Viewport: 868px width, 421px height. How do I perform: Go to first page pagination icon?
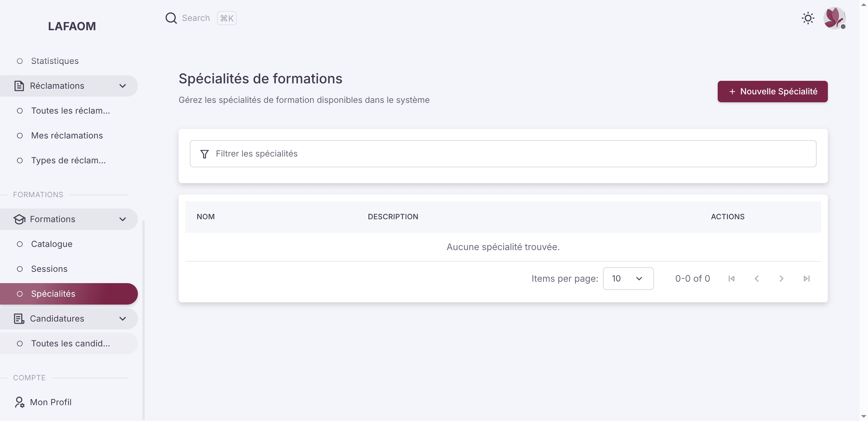(x=731, y=279)
